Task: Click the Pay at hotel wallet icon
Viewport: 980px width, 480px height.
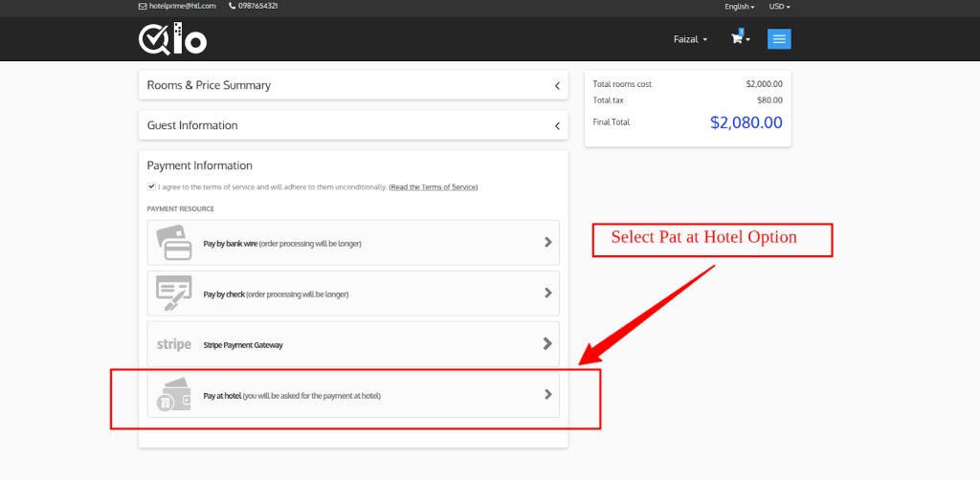Action: tap(174, 394)
